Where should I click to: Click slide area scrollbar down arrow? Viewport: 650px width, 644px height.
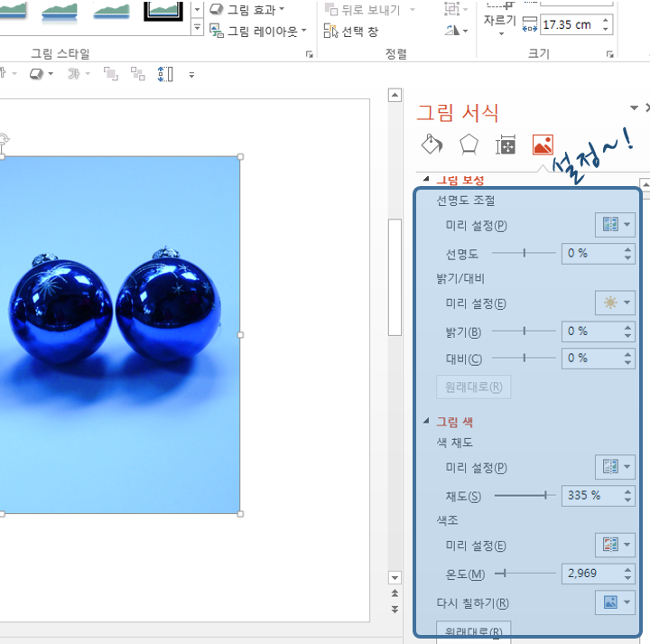click(395, 577)
